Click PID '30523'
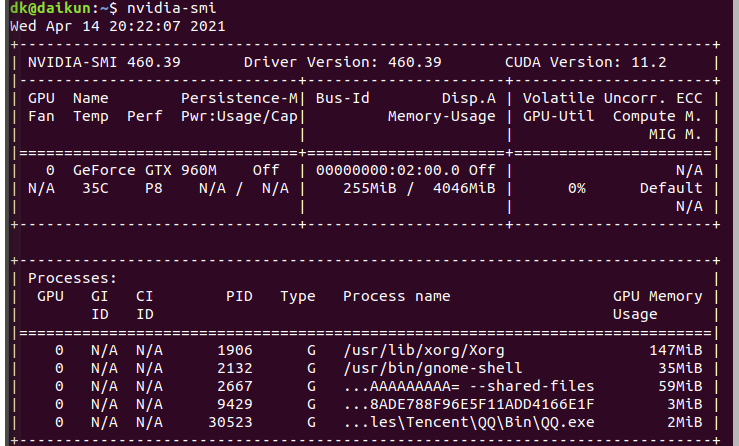The image size is (739, 446). coord(230,422)
